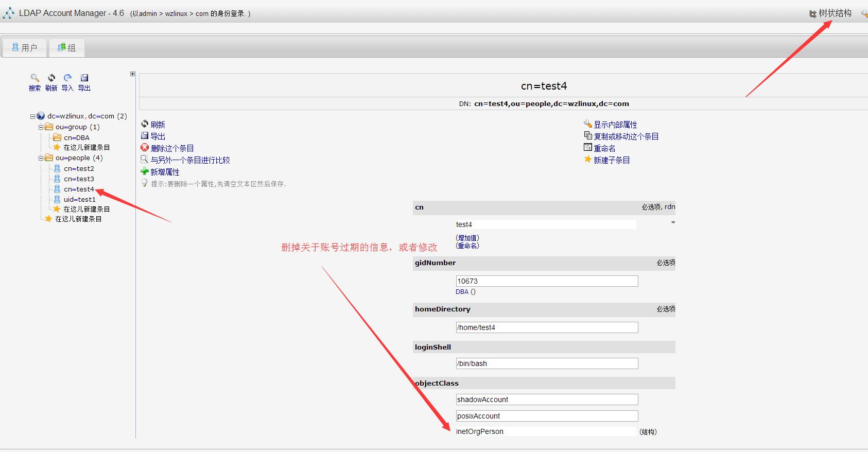Select the cn=DBA group entry
Screen dimensions: 868x452
77,137
